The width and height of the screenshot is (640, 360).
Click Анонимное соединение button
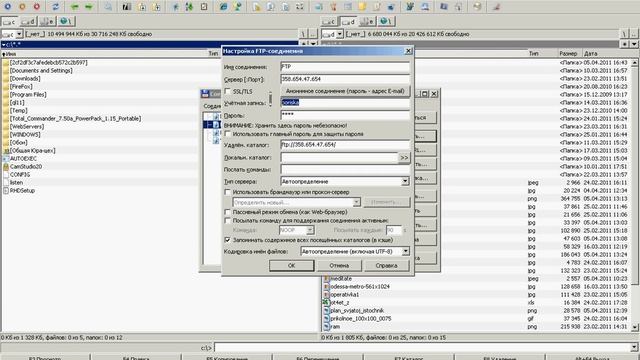tap(345, 91)
